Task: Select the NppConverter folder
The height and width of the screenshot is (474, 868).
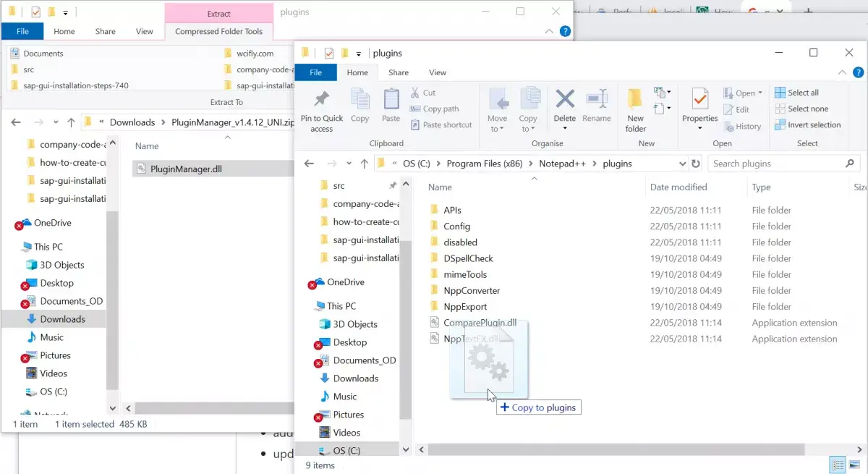Action: (472, 290)
